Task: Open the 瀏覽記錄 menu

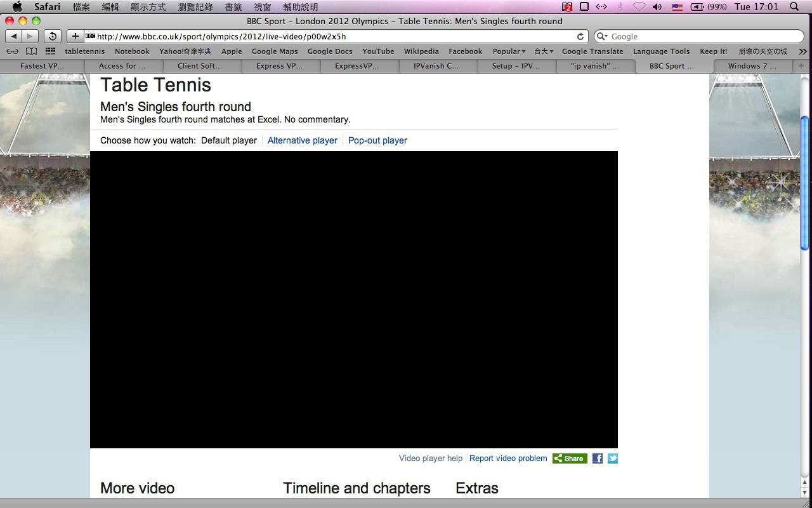Action: click(195, 7)
